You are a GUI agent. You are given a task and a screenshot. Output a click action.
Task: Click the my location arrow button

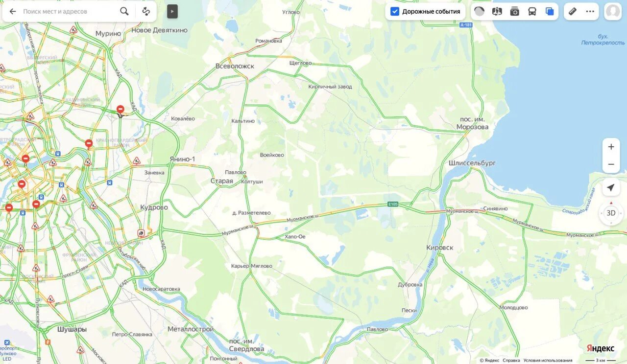611,188
